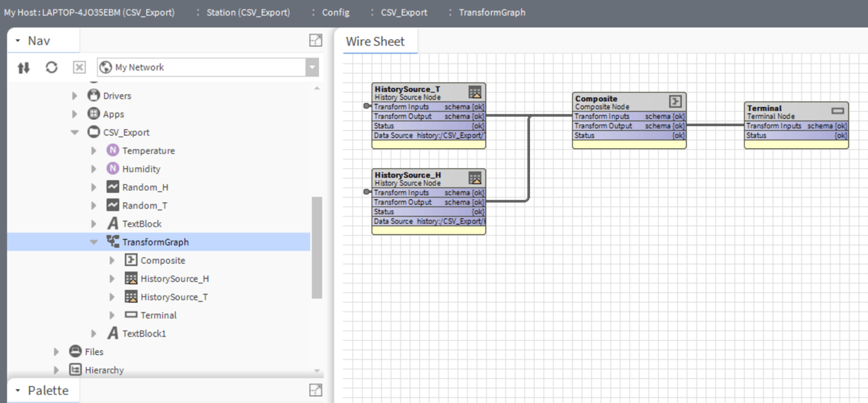Click the Nav panel pop-out button
Viewport: 868px width, 403px height.
click(316, 41)
